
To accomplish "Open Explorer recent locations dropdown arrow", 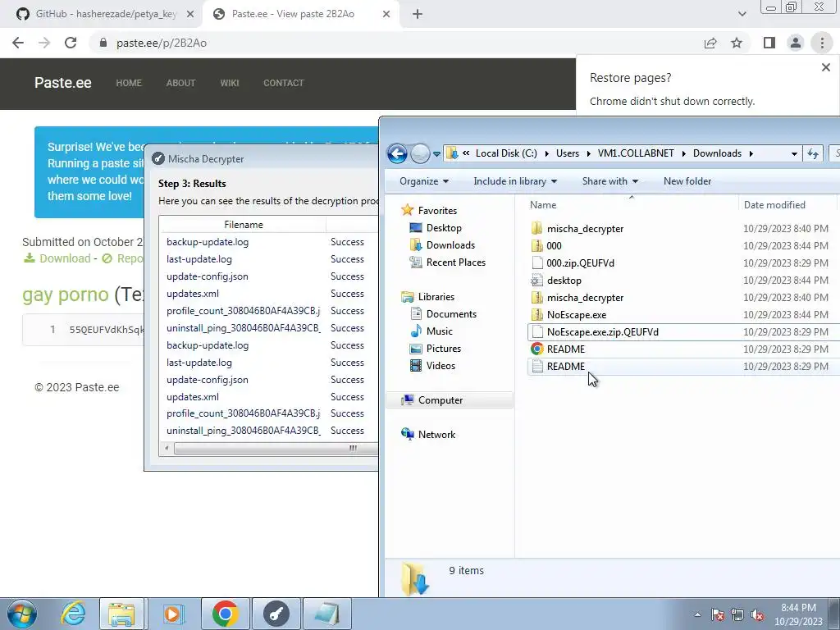I will click(436, 154).
